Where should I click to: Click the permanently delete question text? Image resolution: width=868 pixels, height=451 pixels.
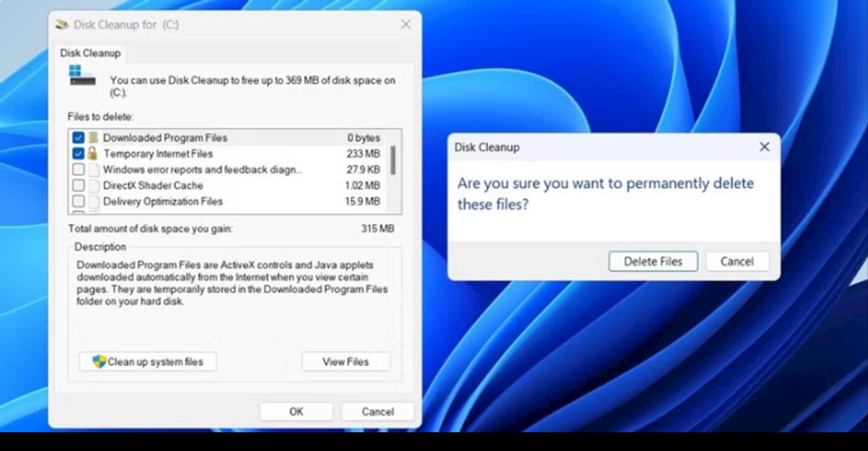pos(606,194)
